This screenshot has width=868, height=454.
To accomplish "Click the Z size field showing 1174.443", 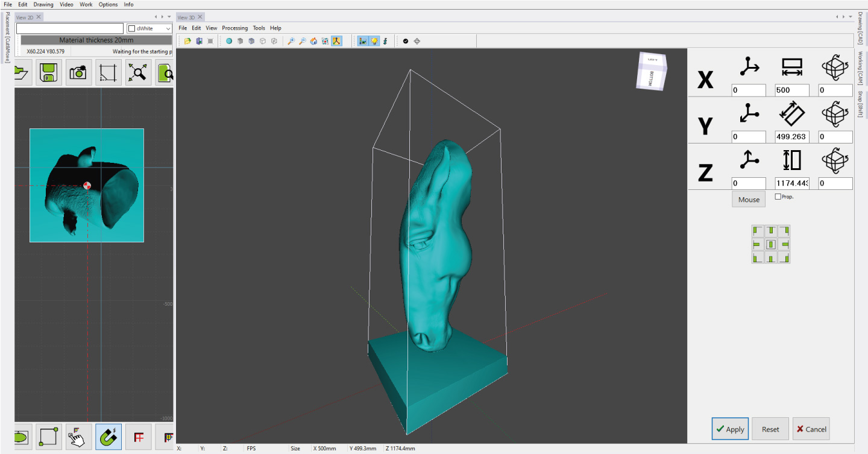I will [x=792, y=183].
